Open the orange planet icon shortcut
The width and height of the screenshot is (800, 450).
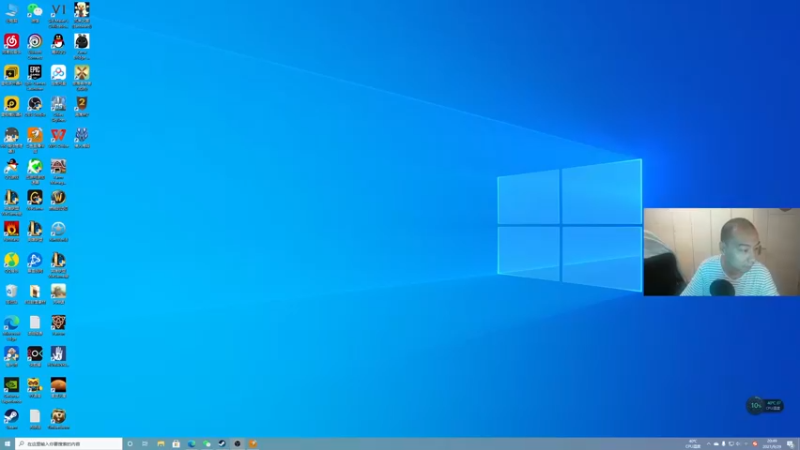58,388
